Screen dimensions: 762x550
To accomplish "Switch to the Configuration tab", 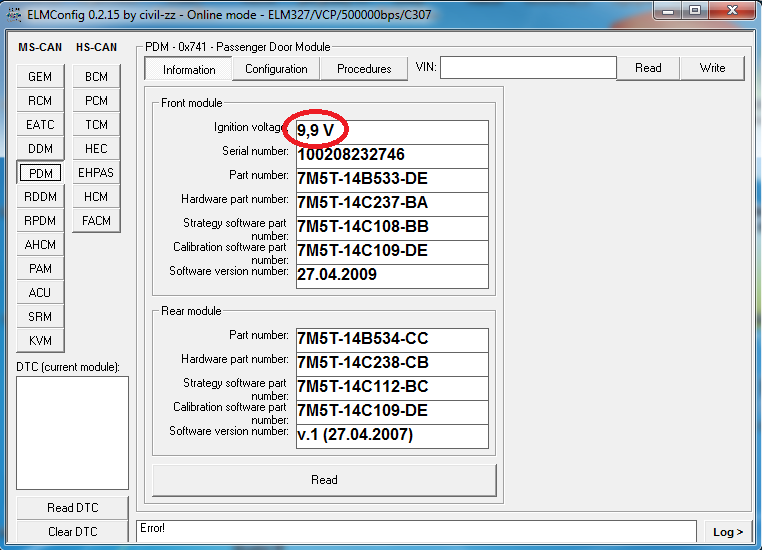I will pos(276,69).
